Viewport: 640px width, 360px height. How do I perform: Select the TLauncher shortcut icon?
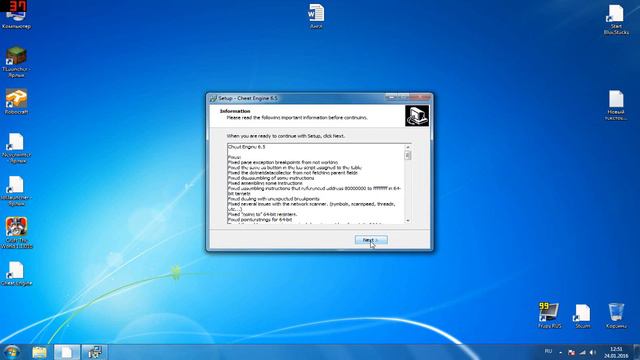click(x=16, y=62)
